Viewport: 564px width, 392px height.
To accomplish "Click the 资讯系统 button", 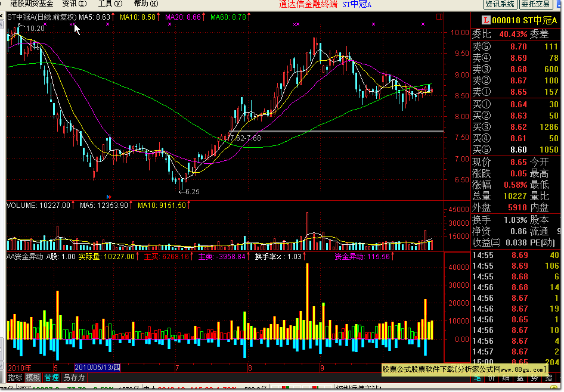I will point(500,4).
